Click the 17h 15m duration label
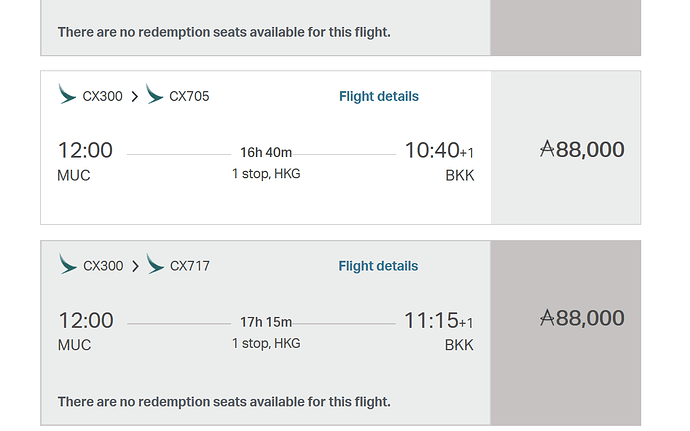Screen dimensions: 690x431 (266, 322)
